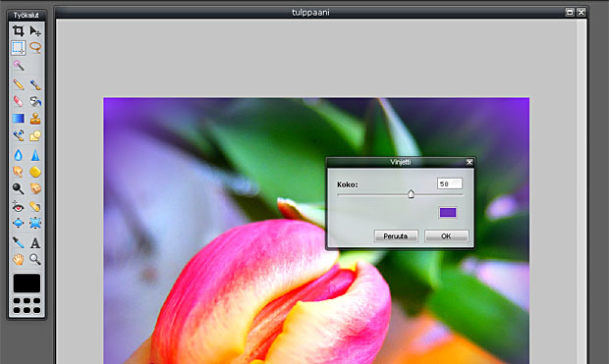Select the Zoom magnifier tool
Image resolution: width=609 pixels, height=364 pixels.
[35, 259]
